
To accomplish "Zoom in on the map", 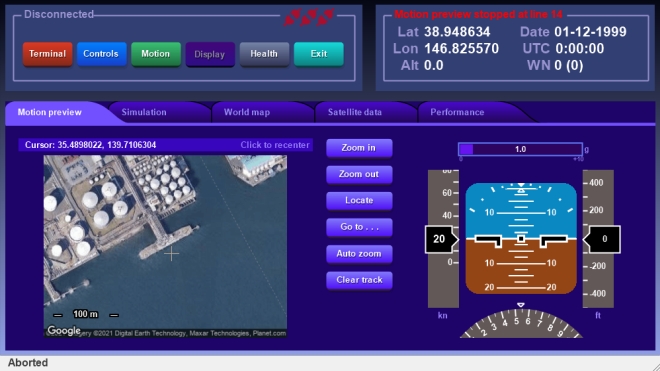I will [359, 148].
